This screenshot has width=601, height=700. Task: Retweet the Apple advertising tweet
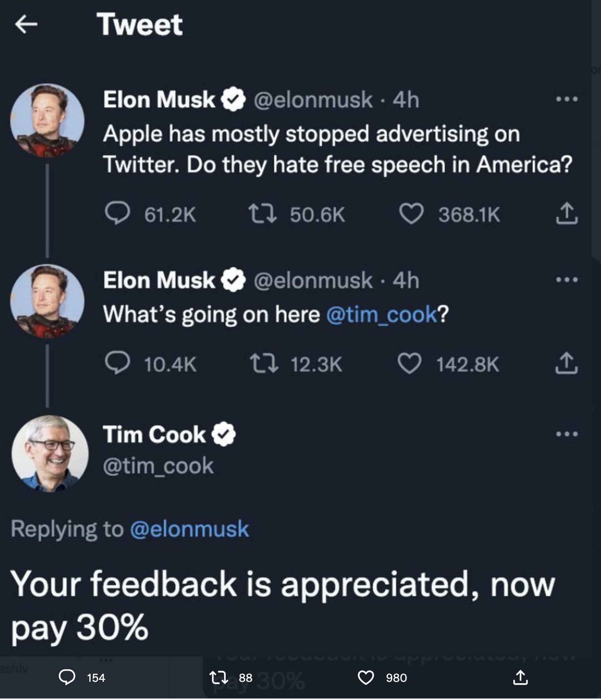click(262, 214)
